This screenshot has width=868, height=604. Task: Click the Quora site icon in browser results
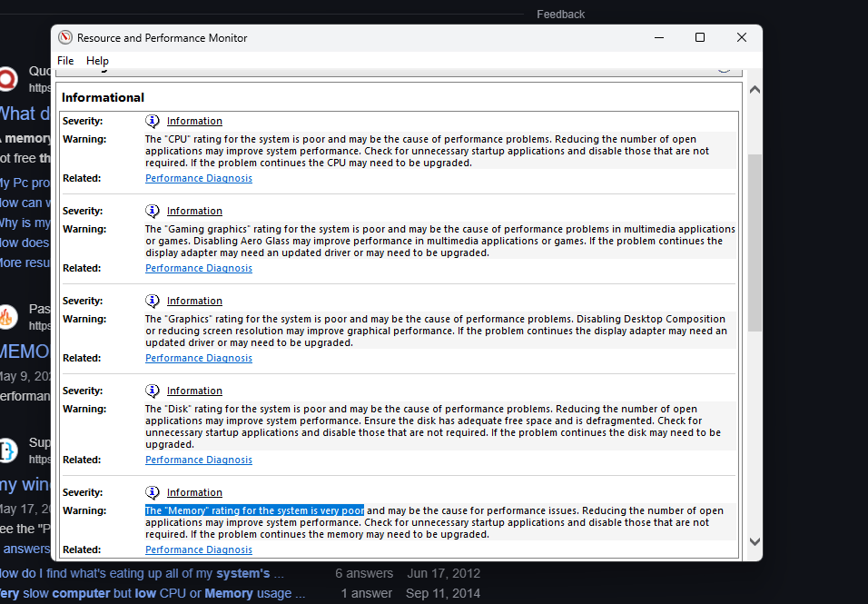click(x=8, y=79)
